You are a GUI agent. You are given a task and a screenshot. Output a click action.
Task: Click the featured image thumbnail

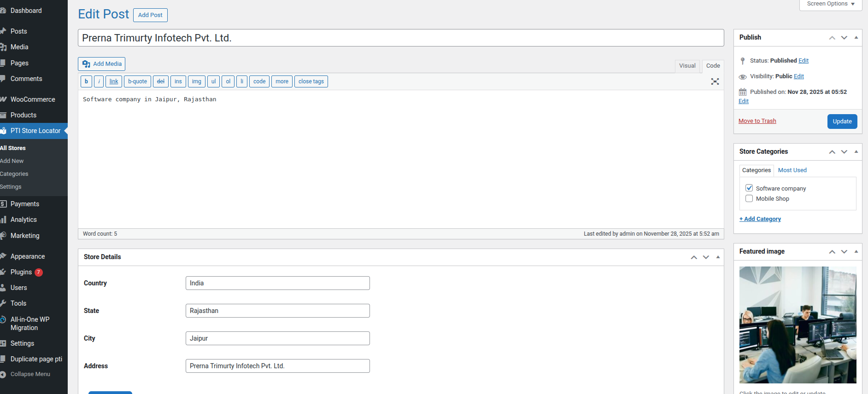pos(798,325)
